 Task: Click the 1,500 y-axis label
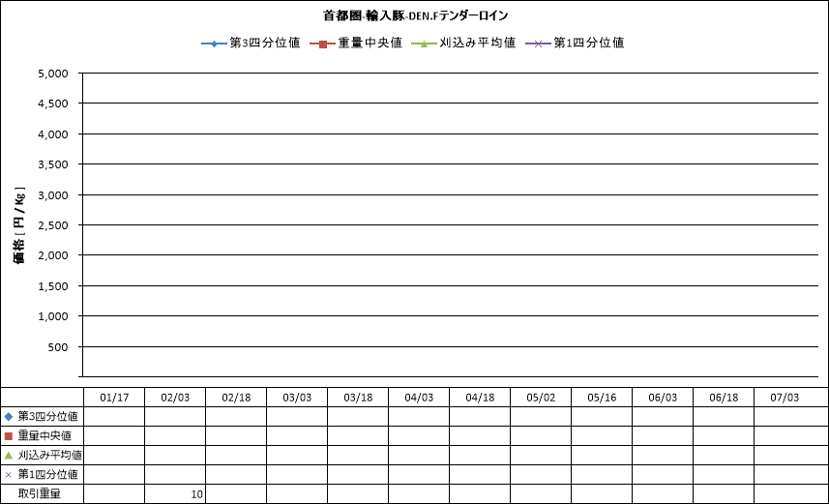[53, 286]
